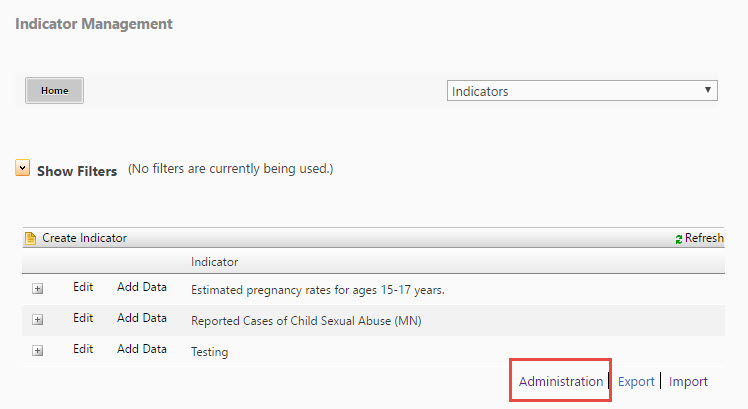Click the Indicator column header

pos(214,262)
